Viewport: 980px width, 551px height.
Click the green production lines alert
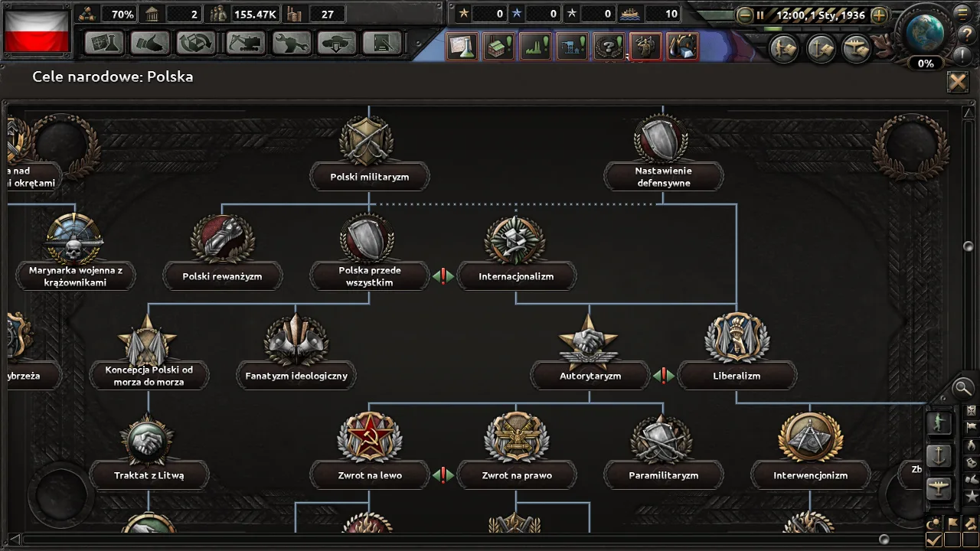[536, 46]
